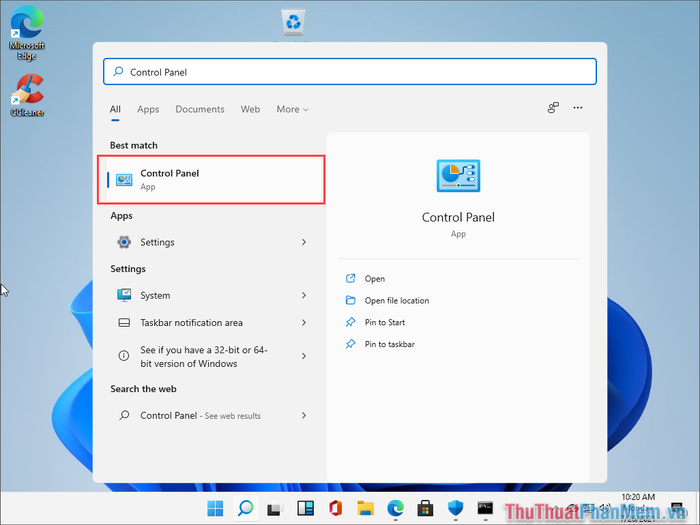Screen dimensions: 700x525
Task: Switch to the Web filter tab
Action: point(250,109)
